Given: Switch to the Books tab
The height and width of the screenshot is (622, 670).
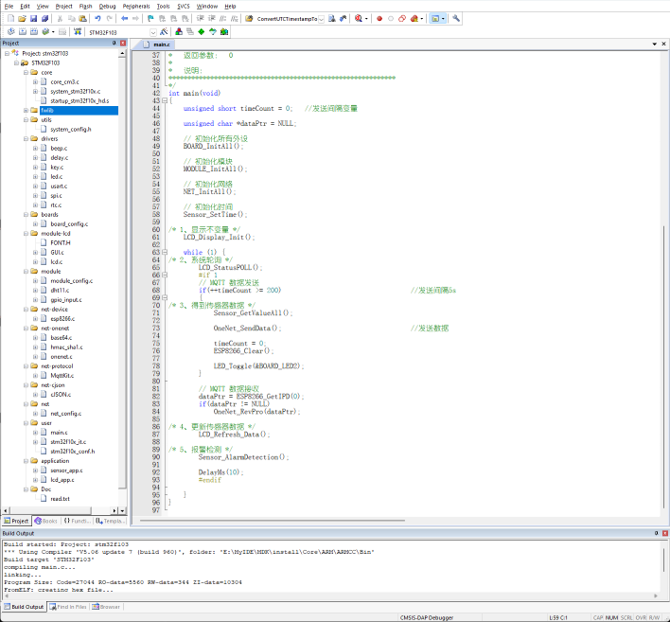Looking at the screenshot, I should point(46,521).
